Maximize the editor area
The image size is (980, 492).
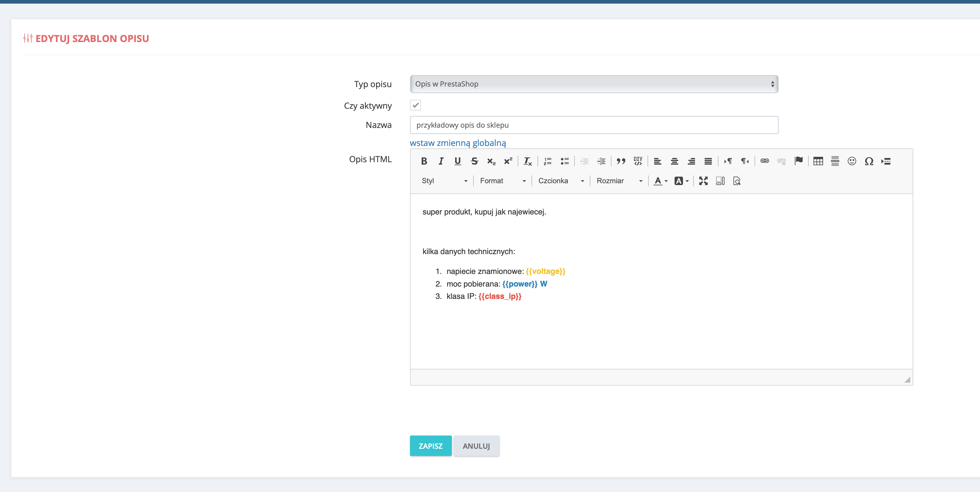pos(703,181)
